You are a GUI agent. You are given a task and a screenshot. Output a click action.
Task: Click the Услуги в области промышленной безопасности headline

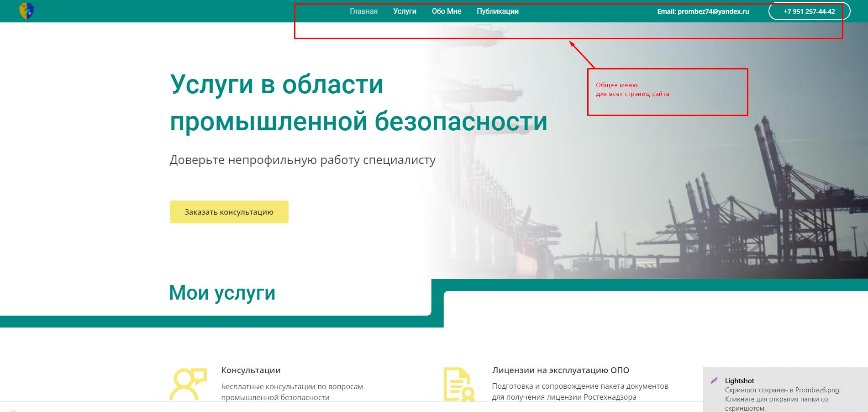(x=358, y=103)
